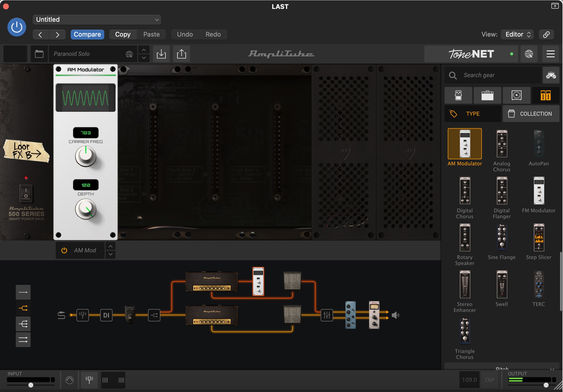The width and height of the screenshot is (563, 392).
Task: Toggle AM Mod power bypass icon
Action: pyautogui.click(x=64, y=250)
